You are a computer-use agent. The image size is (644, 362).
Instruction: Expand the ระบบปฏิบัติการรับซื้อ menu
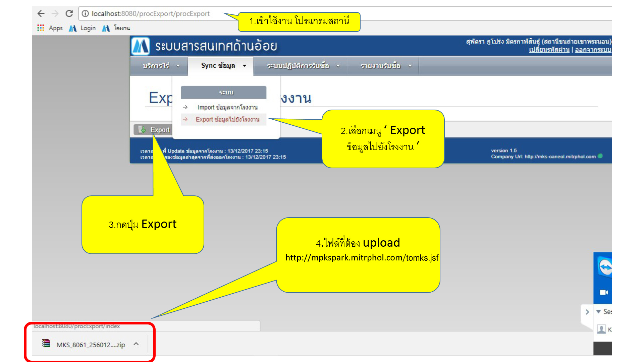(x=303, y=66)
